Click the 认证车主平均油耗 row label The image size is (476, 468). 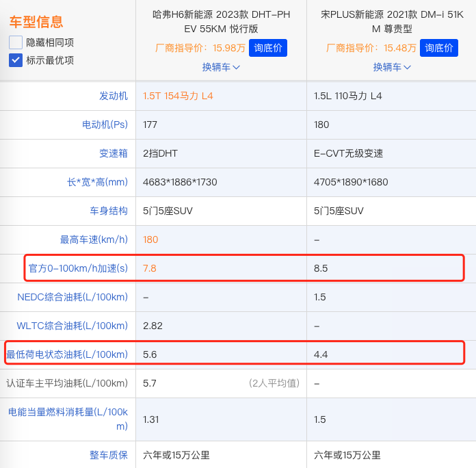(x=67, y=383)
